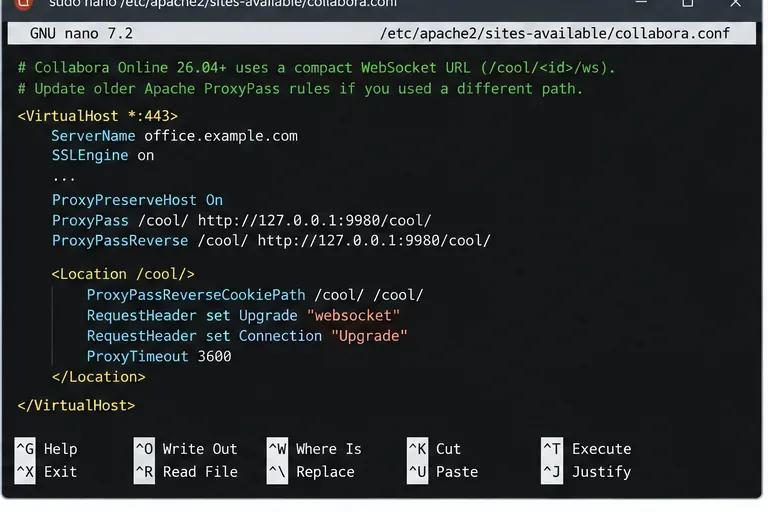Viewport: 768px width, 512px height.
Task: Click the file path collabora.conf in header
Action: 555,33
